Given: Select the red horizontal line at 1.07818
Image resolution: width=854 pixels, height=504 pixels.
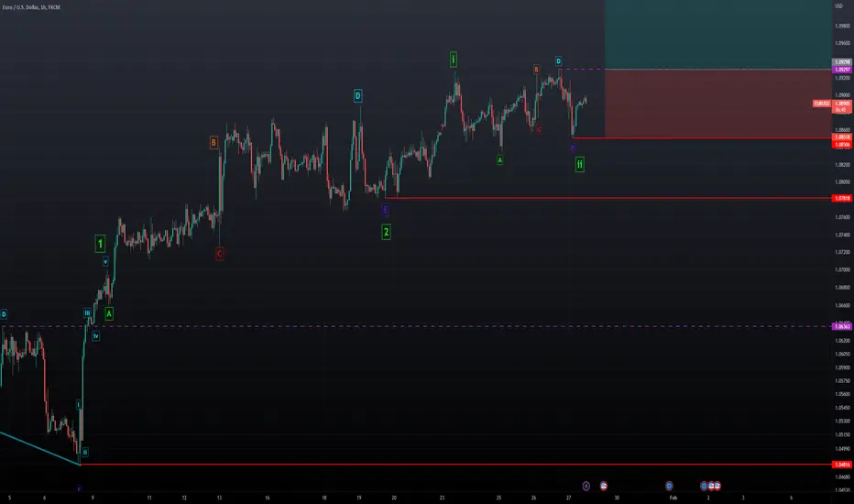Looking at the screenshot, I should coord(608,198).
